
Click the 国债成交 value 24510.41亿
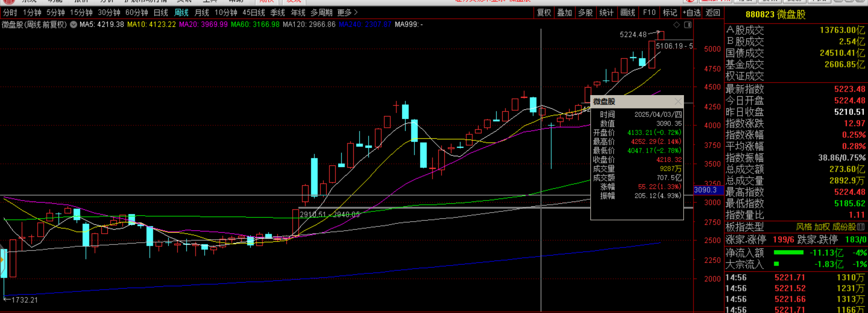[x=842, y=53]
